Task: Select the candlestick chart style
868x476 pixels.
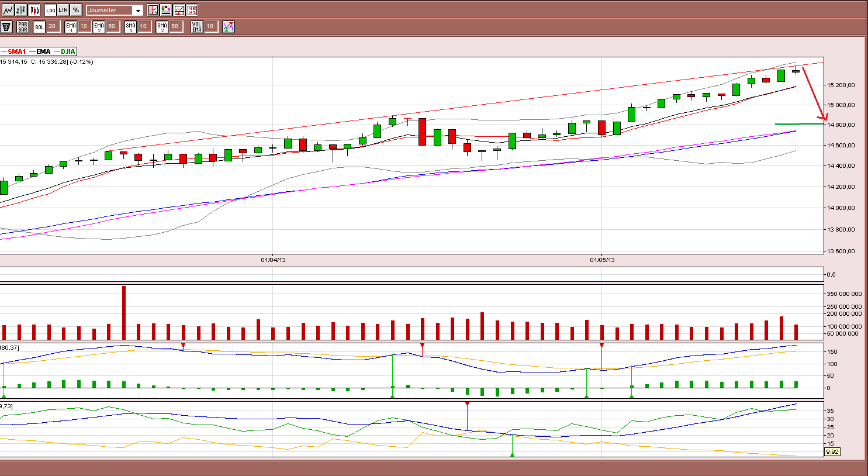Action: click(x=34, y=10)
